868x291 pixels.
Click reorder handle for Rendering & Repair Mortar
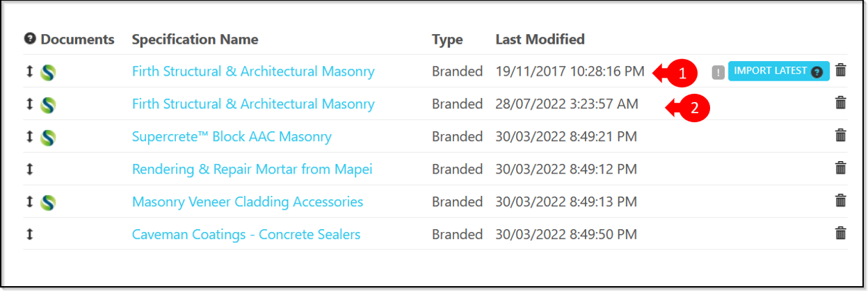[x=30, y=169]
